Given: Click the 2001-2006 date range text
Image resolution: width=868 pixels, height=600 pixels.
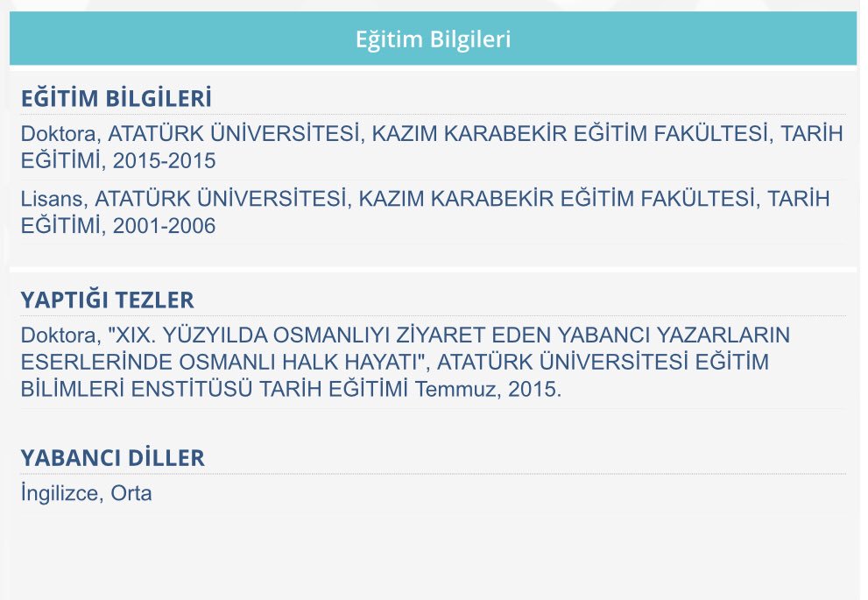Looking at the screenshot, I should click(165, 226).
